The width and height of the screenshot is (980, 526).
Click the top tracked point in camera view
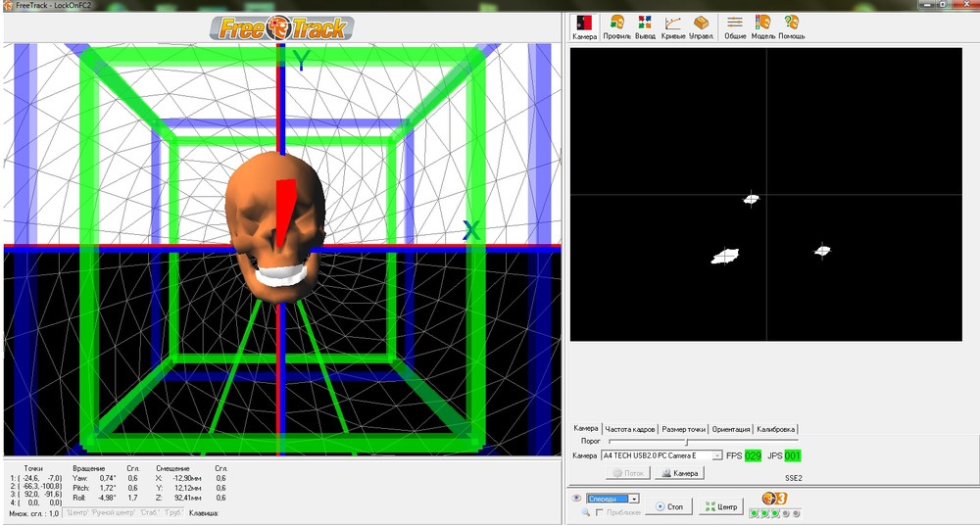[752, 199]
